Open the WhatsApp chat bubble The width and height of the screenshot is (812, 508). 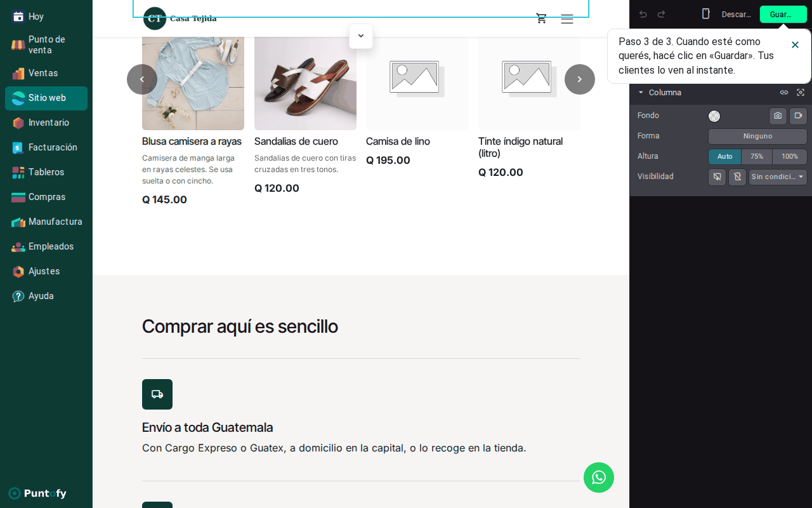tap(599, 478)
